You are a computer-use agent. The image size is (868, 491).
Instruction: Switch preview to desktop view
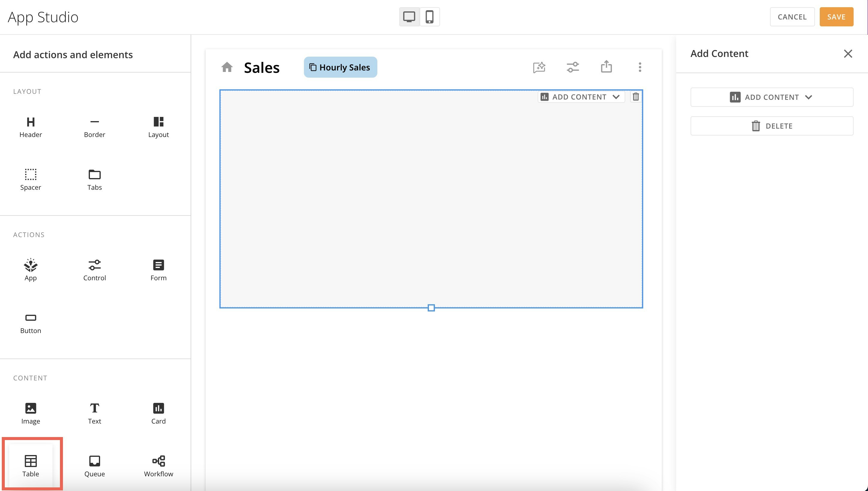(409, 16)
